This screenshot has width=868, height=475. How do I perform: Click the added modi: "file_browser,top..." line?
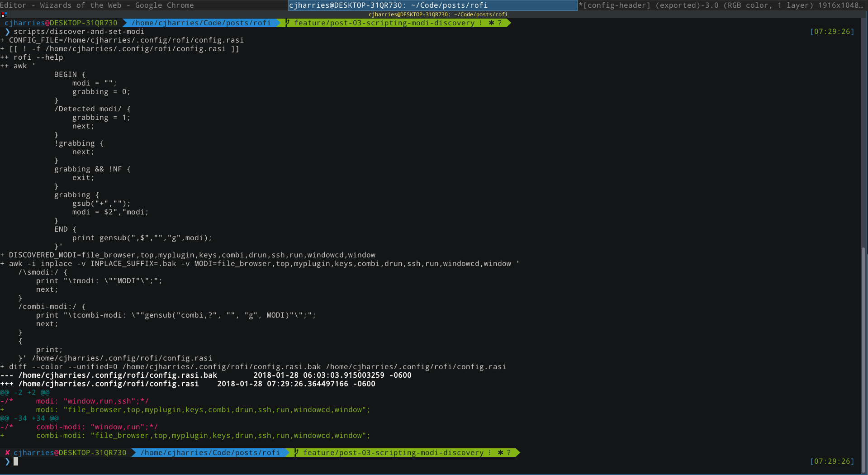tap(185, 410)
